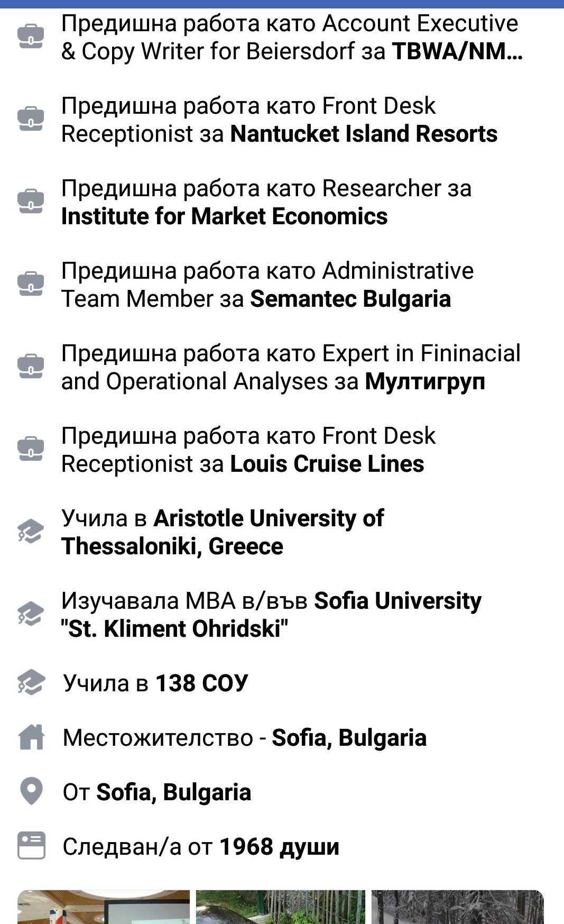Open the middle forest photo thumbnail

[x=280, y=907]
